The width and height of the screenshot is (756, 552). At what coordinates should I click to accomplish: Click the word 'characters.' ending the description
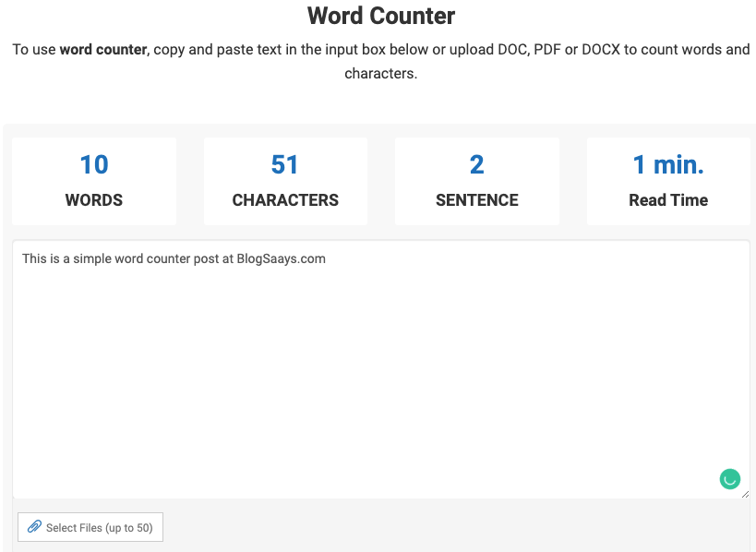click(x=380, y=73)
